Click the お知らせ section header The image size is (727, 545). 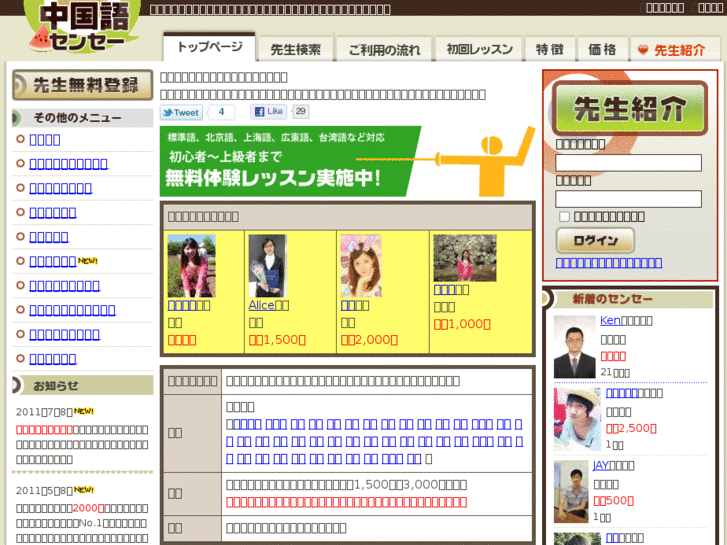tap(83, 385)
